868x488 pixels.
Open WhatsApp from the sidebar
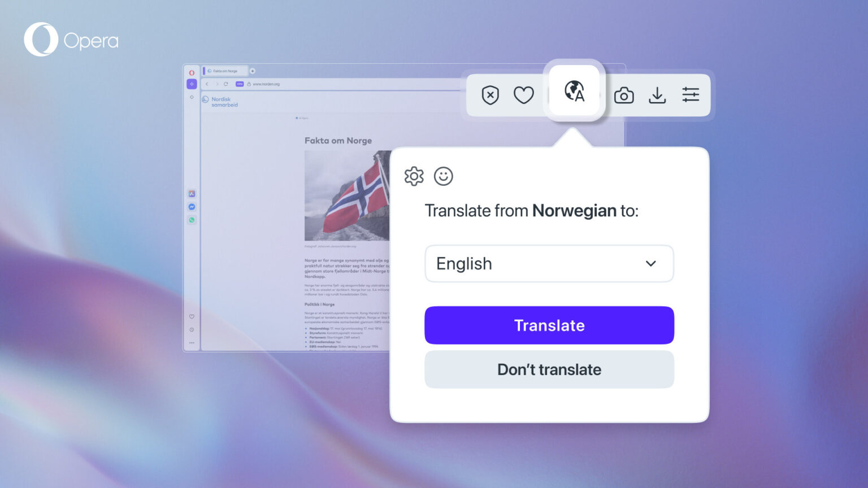192,220
